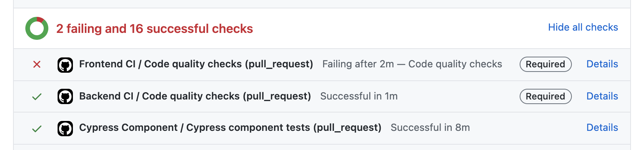The image size is (644, 150).
Task: Click the red X on Frontend CI
Action: click(x=37, y=64)
